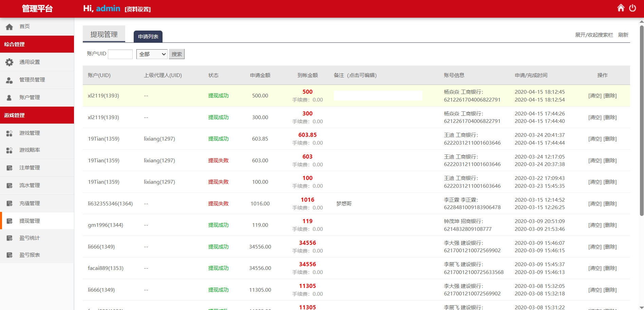The width and height of the screenshot is (644, 310).
Task: Click [删除] in the 603.85 row
Action: click(610, 139)
